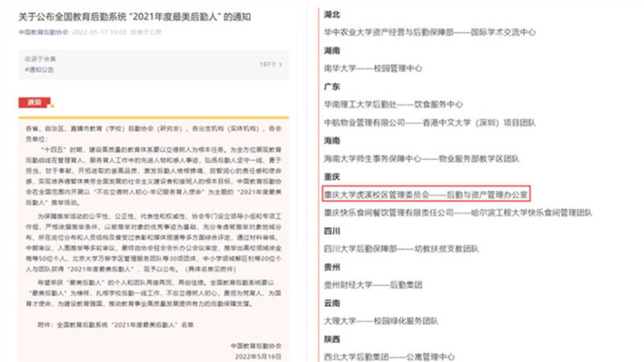Viewport: 644px width, 362px height.
Task: Select the 华南理工大学后勤处——饮食服务中心 entry
Action: (x=393, y=105)
